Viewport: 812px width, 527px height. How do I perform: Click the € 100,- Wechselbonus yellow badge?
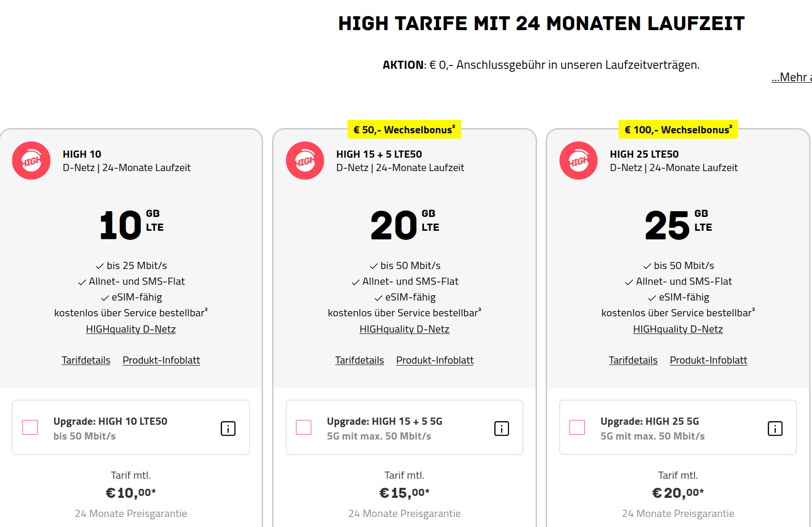point(678,129)
